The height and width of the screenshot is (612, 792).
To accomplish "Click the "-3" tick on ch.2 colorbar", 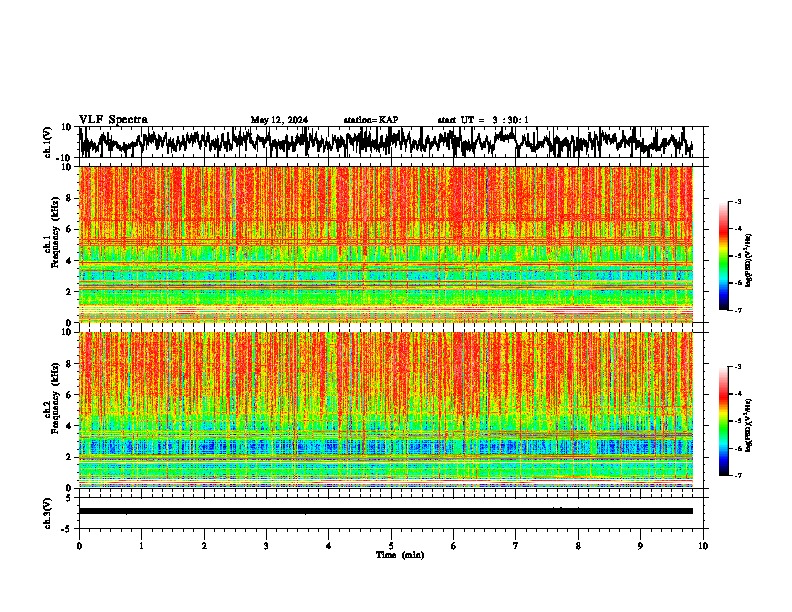I will (738, 367).
